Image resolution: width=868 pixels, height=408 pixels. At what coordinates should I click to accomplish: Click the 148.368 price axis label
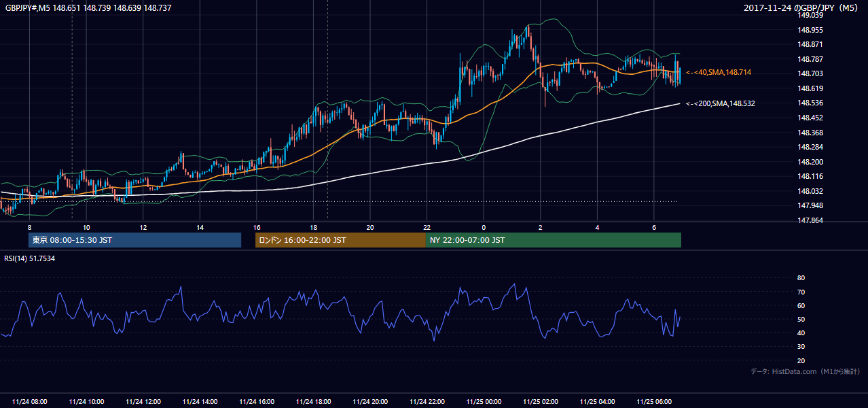click(x=810, y=133)
